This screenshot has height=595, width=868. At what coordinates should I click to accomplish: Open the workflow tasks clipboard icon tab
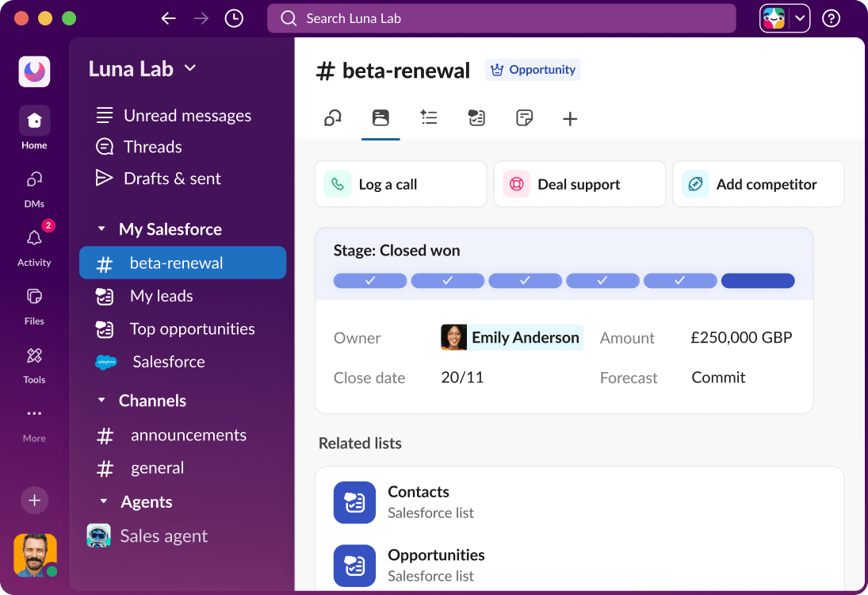click(x=476, y=117)
